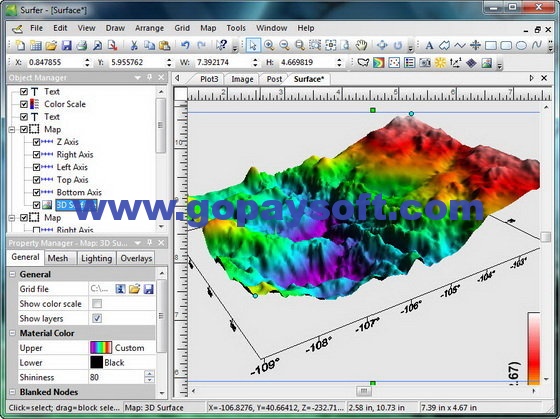The image size is (560, 419).
Task: Switch to the Overlays properties tab
Action: tap(136, 258)
